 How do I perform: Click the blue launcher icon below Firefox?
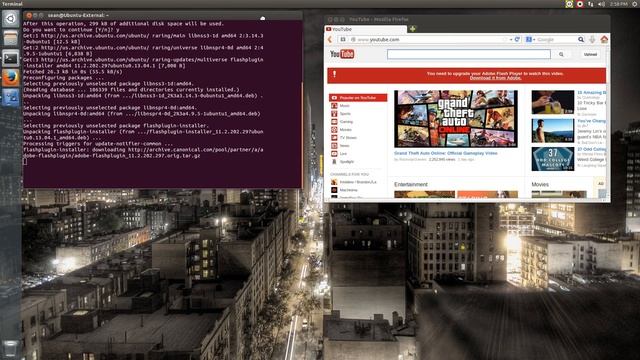(x=11, y=98)
